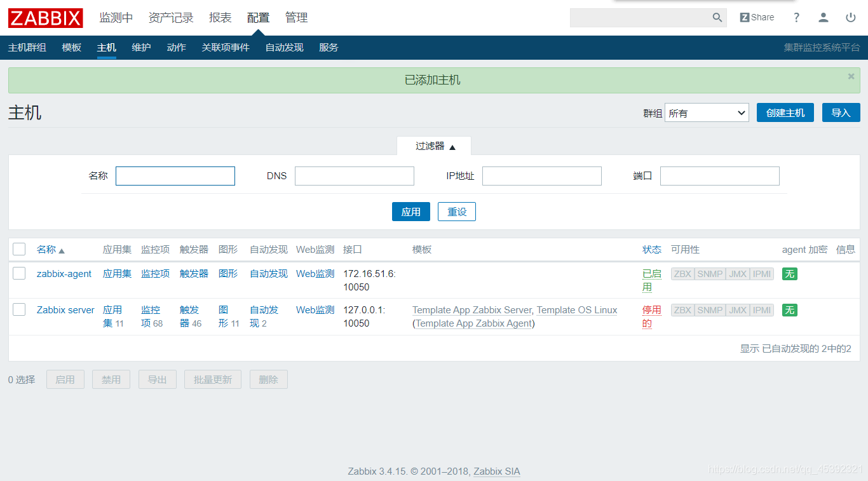Click the green 无 encryption badge for zabbix-agent
This screenshot has height=481, width=868.
pos(790,274)
